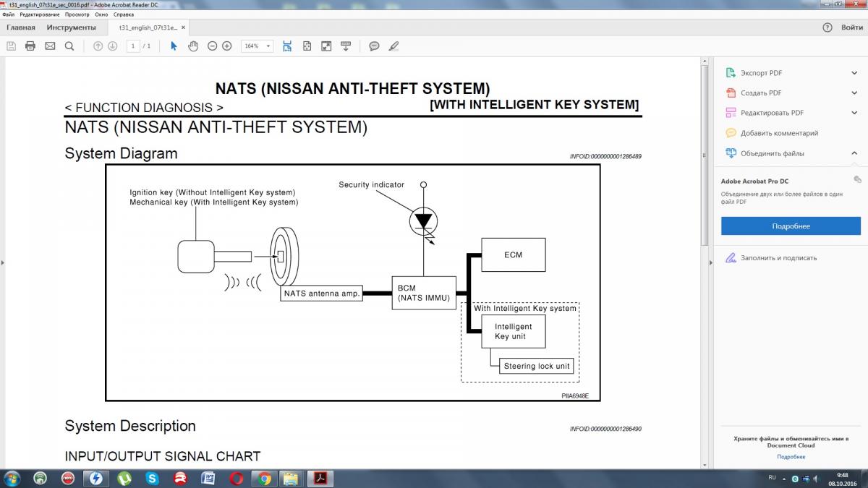This screenshot has width=868, height=488.
Task: Open the taskbar clock showing 9:48
Action: (x=841, y=479)
